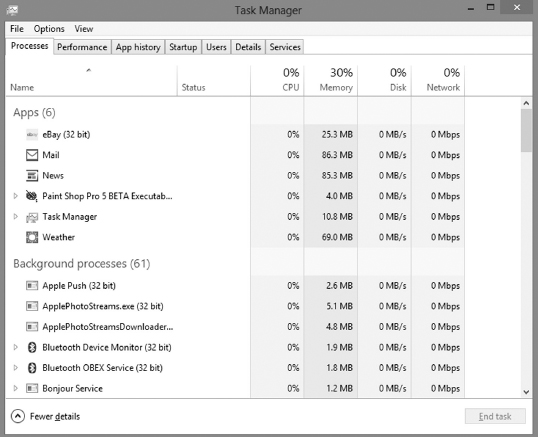Switch to the Performance tab
This screenshot has height=437, width=538.
point(82,47)
